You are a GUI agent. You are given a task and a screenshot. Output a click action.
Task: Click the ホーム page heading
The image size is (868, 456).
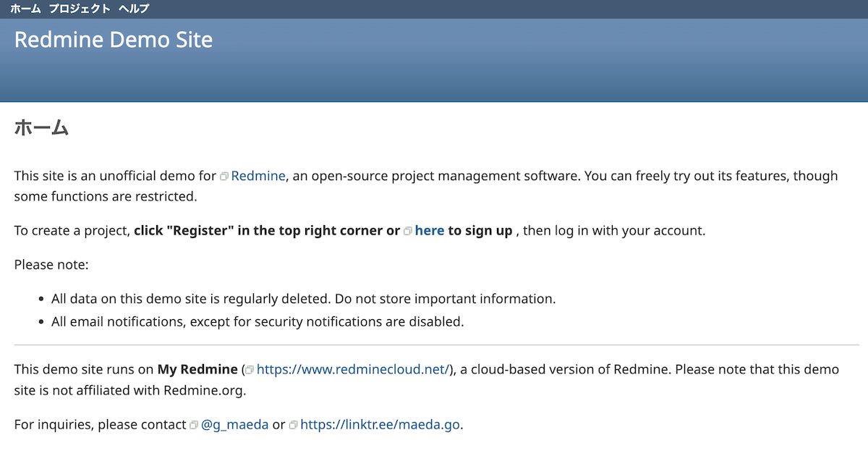[41, 128]
